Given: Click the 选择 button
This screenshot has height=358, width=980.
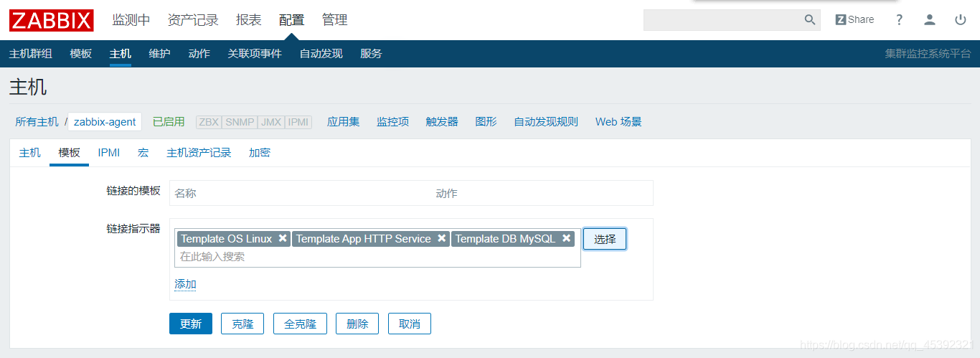Looking at the screenshot, I should 605,239.
